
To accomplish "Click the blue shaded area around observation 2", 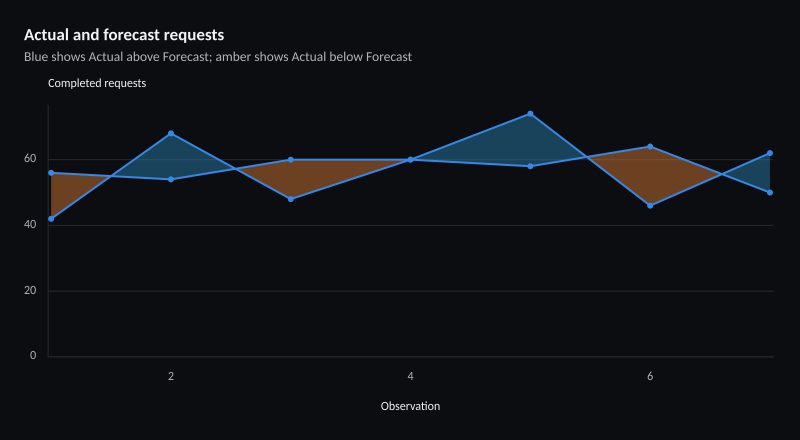I will coord(171,158).
